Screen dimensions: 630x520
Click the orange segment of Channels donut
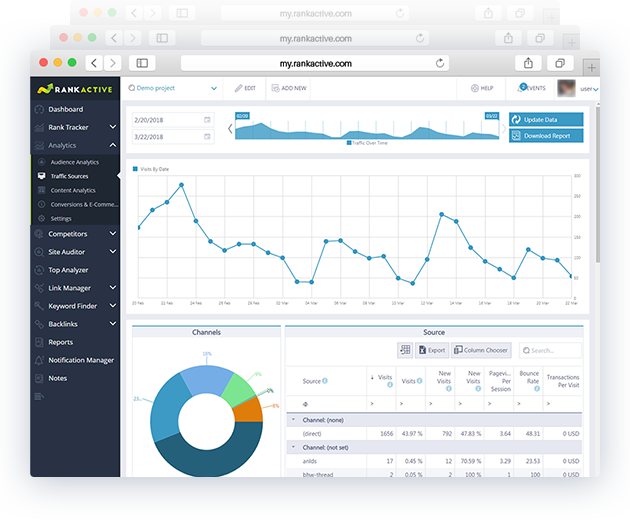tap(250, 411)
